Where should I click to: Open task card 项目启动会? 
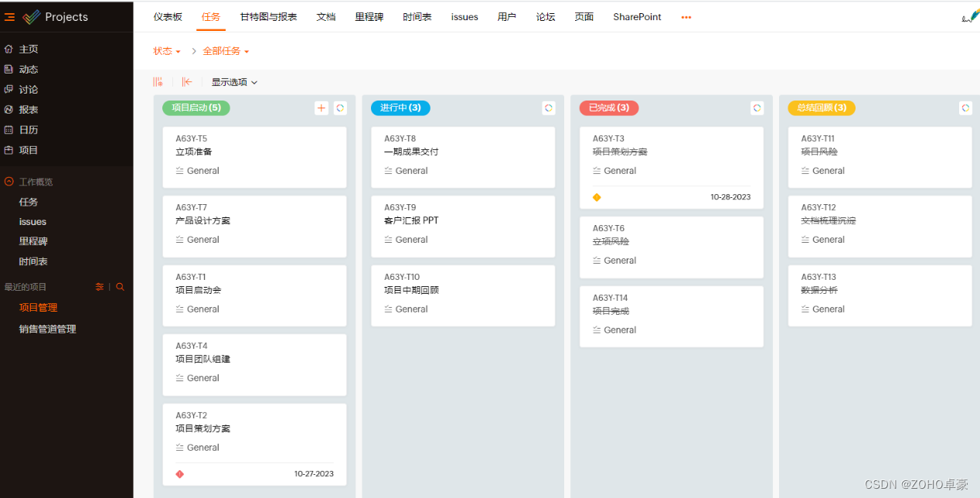coord(254,295)
